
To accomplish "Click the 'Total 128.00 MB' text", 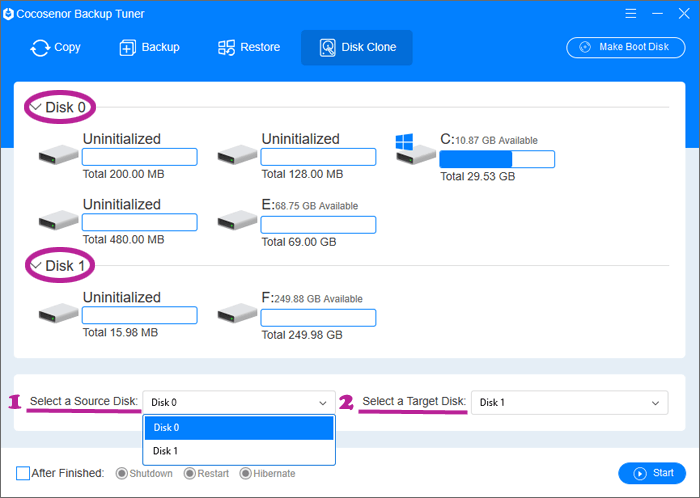I will [302, 174].
